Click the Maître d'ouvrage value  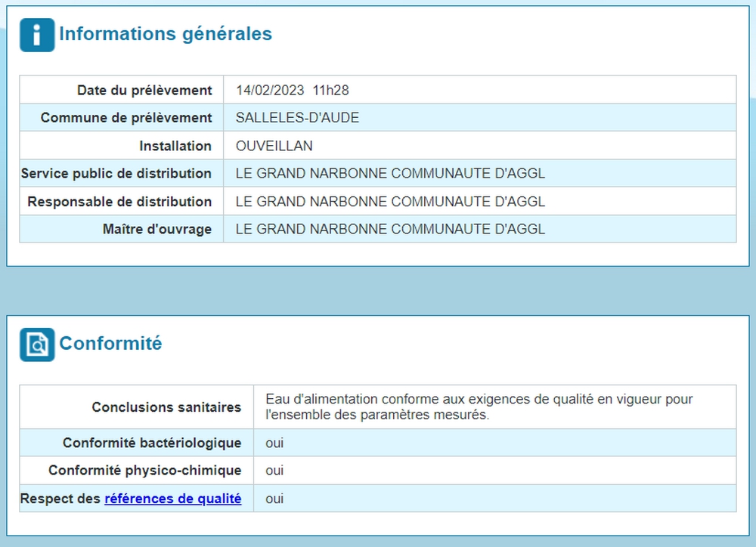pyautogui.click(x=390, y=229)
